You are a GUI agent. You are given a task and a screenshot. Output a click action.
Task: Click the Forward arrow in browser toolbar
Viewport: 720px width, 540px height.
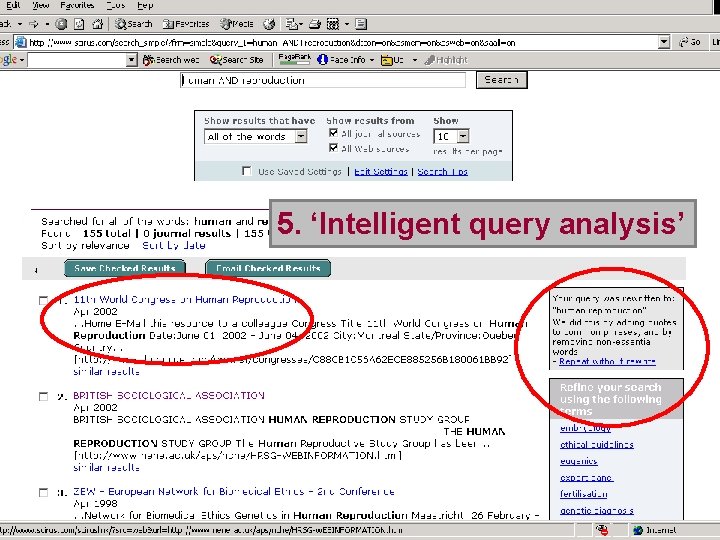(34, 23)
